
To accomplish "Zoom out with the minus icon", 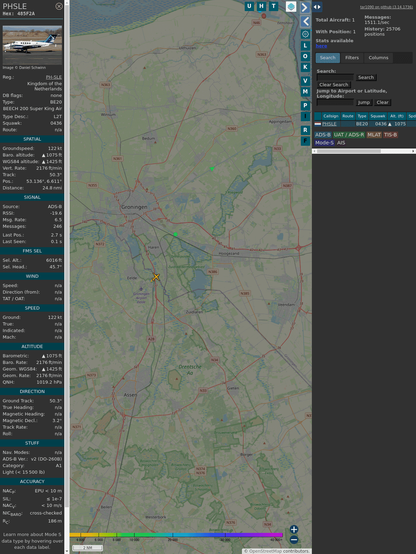I will 294,540.
